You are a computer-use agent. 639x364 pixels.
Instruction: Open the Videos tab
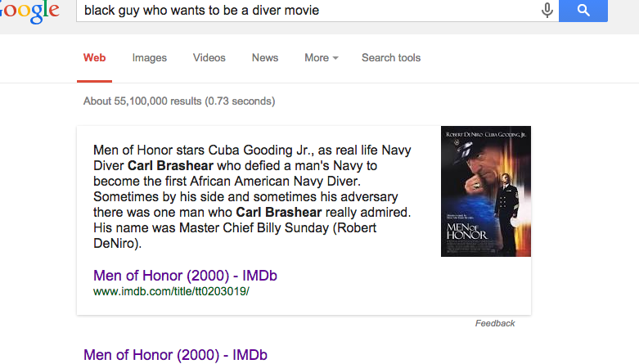pyautogui.click(x=209, y=58)
